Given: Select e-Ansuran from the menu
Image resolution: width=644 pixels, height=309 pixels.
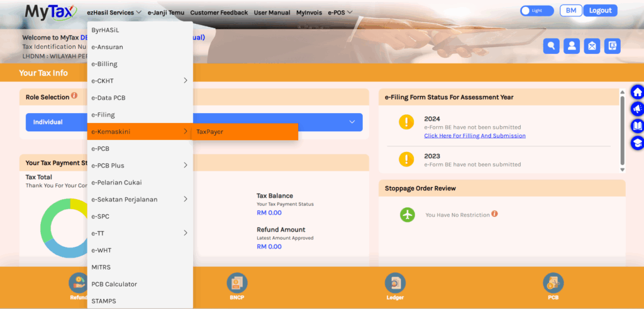Looking at the screenshot, I should 140,46.
